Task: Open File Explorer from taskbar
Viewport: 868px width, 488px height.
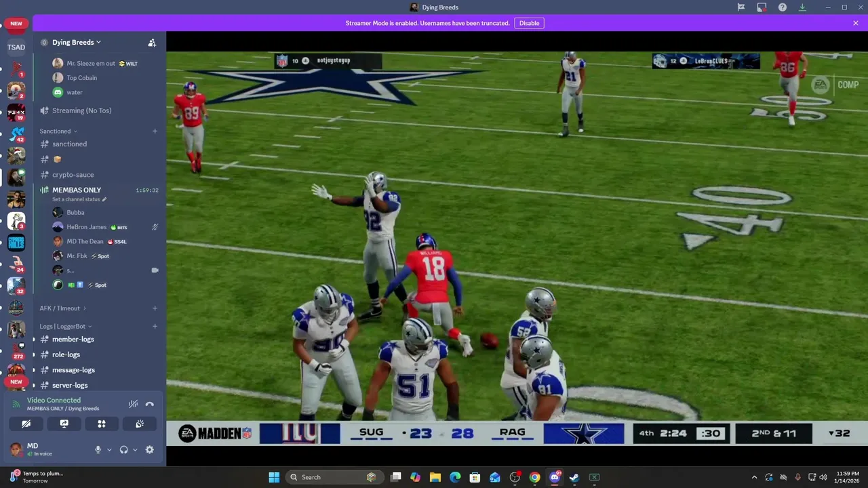Action: (435, 477)
